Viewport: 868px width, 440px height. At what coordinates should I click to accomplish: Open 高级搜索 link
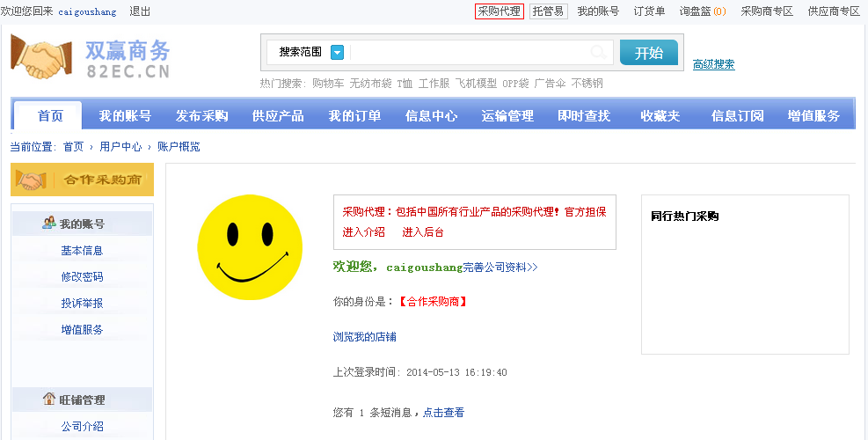pos(713,64)
